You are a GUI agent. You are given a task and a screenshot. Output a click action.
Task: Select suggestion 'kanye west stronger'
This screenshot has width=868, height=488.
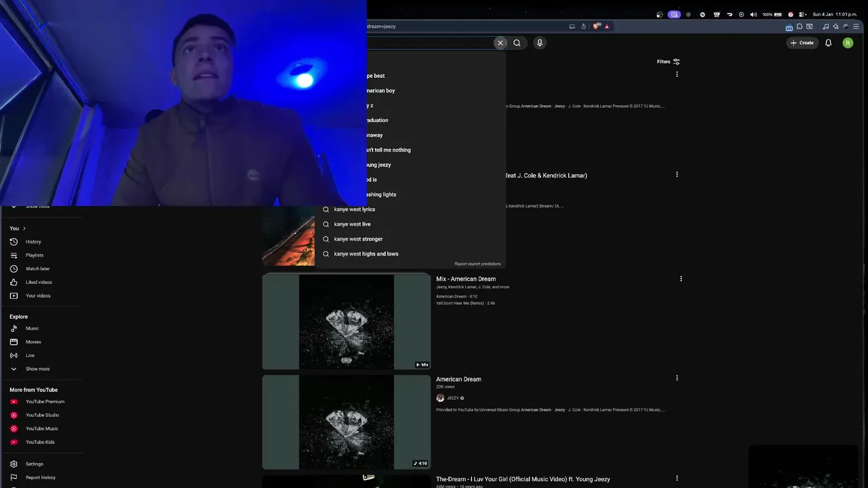point(410,239)
